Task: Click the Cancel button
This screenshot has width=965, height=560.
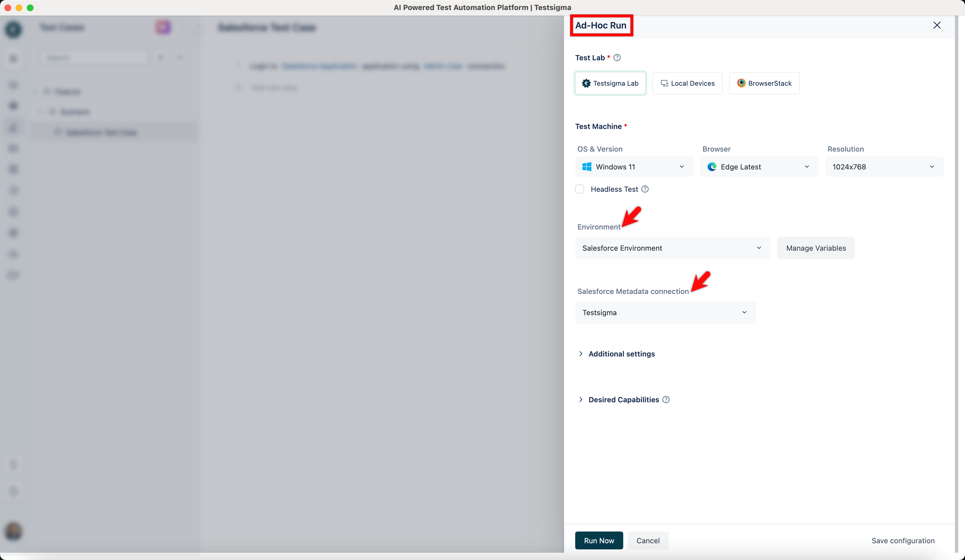Action: click(648, 540)
